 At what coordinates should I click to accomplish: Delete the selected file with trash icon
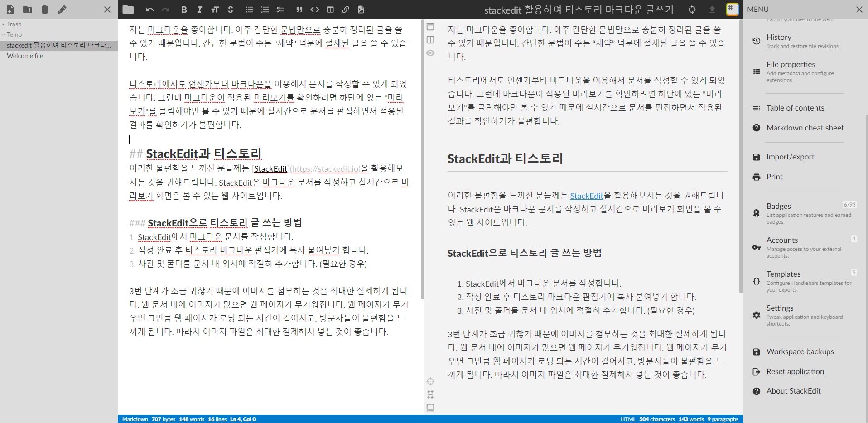[x=45, y=10]
